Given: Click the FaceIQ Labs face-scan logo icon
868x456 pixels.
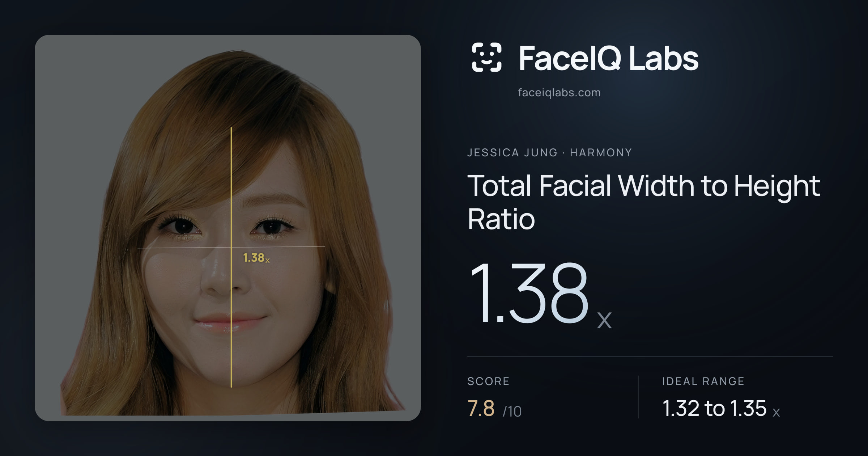Looking at the screenshot, I should click(x=487, y=57).
